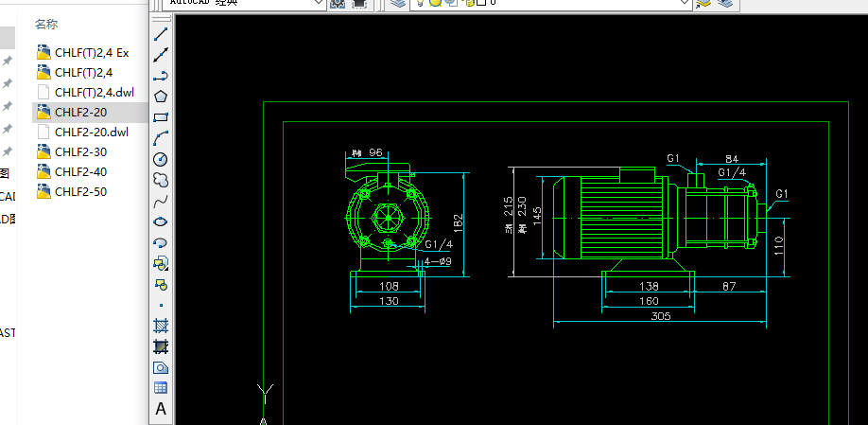Screen dimensions: 868x425
Task: Select the Line drawing tool
Action: tap(161, 34)
